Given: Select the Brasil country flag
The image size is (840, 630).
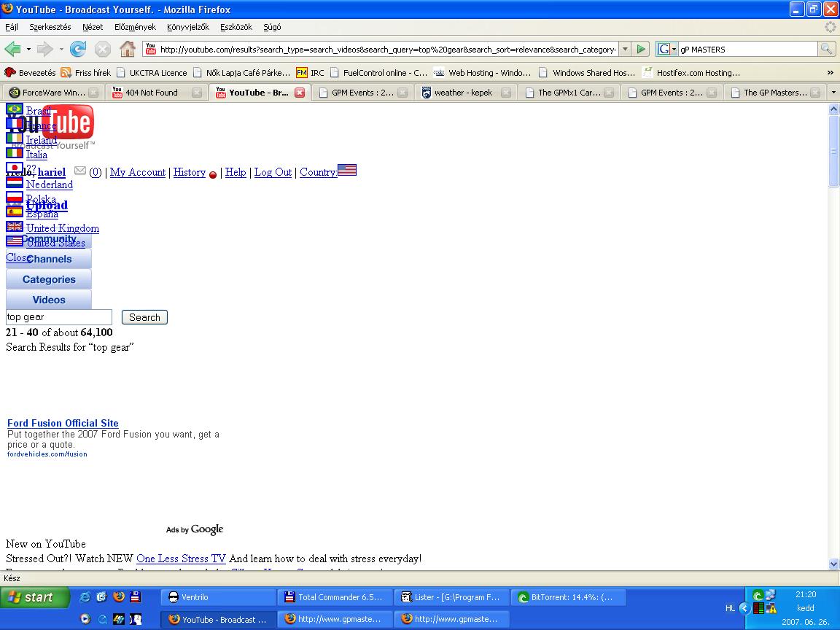Looking at the screenshot, I should click(15, 109).
